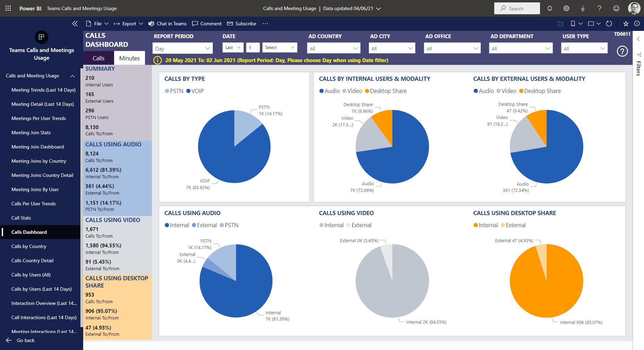Image resolution: width=644 pixels, height=350 pixels.
Task: Click the Subscribe button
Action: 242,24
